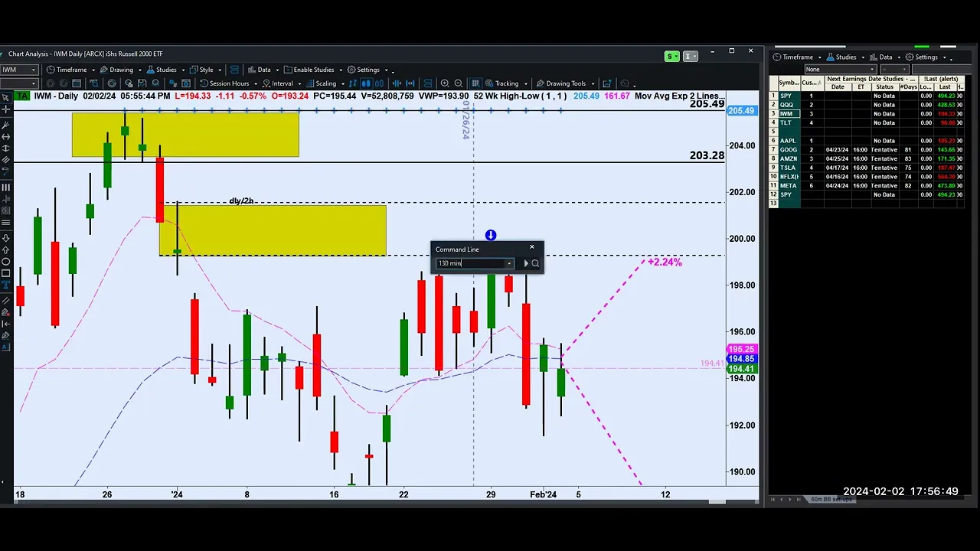Sort by the Symbol column header
980x551 pixels.
(x=789, y=83)
